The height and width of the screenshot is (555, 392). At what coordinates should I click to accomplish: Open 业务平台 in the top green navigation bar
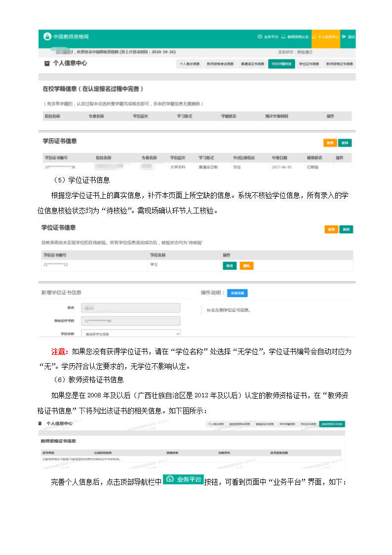[x=269, y=37]
